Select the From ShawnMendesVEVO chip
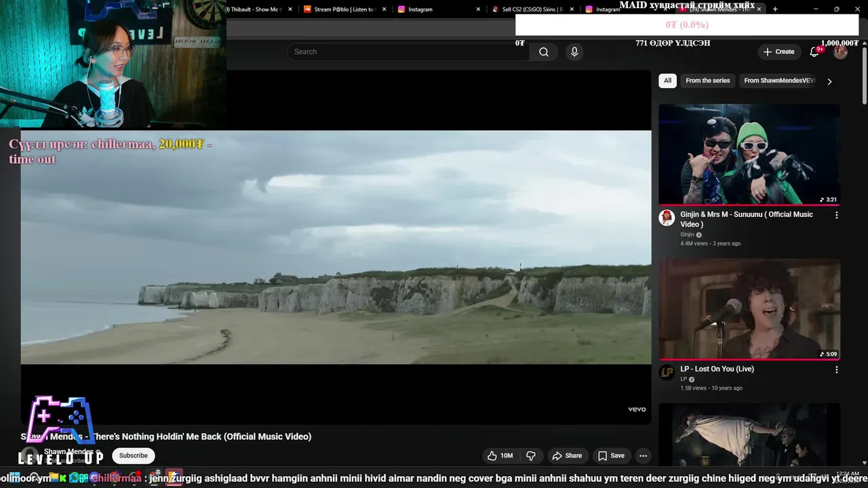This screenshot has width=868, height=488. (779, 81)
